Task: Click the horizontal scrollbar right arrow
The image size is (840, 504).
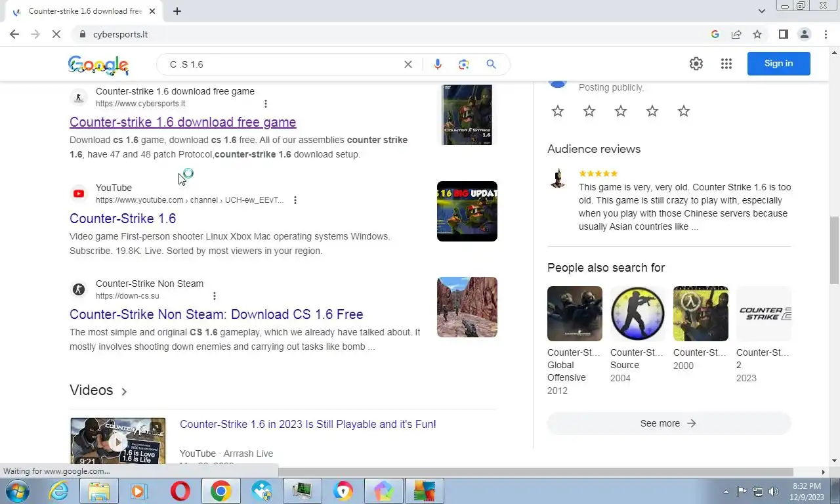Action: pyautogui.click(x=824, y=472)
